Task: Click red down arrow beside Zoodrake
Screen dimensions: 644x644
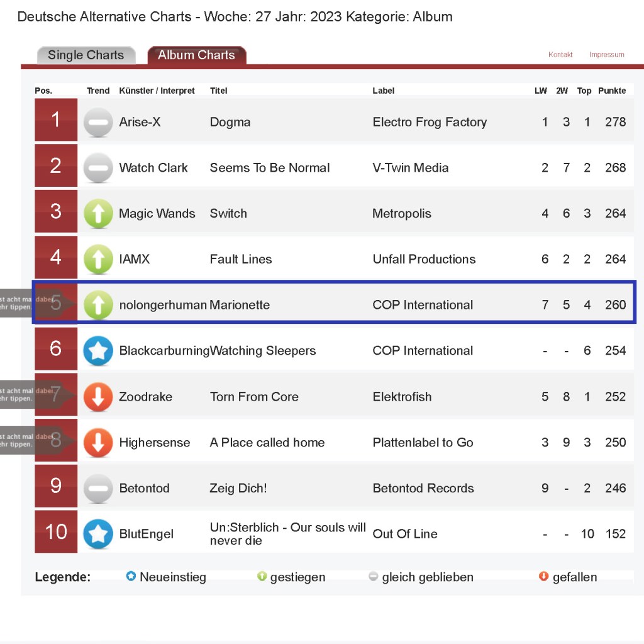Action: pos(98,397)
